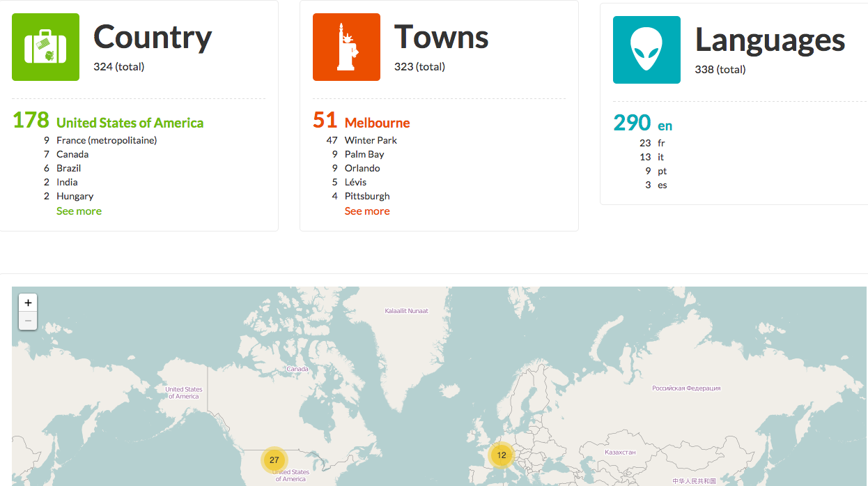
Task: Click the 178 count number
Action: tap(31, 121)
